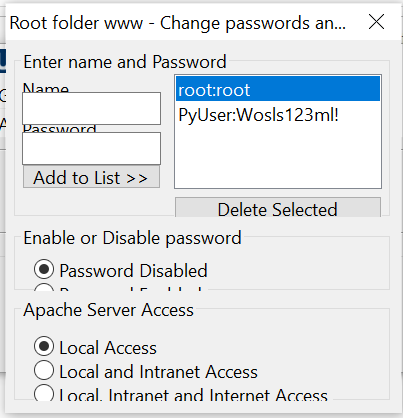Click the Add to List >> button
This screenshot has height=418, width=403.
click(x=91, y=177)
